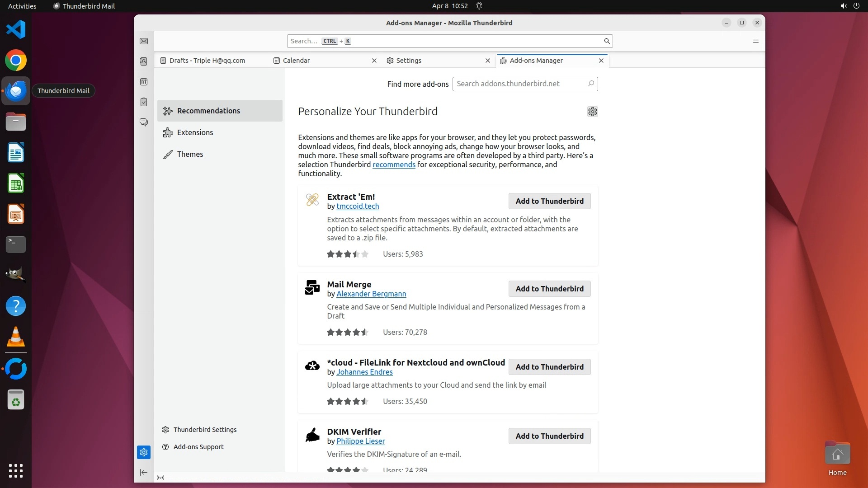868x488 pixels.
Task: Select Themes in the sidebar
Action: click(x=190, y=154)
